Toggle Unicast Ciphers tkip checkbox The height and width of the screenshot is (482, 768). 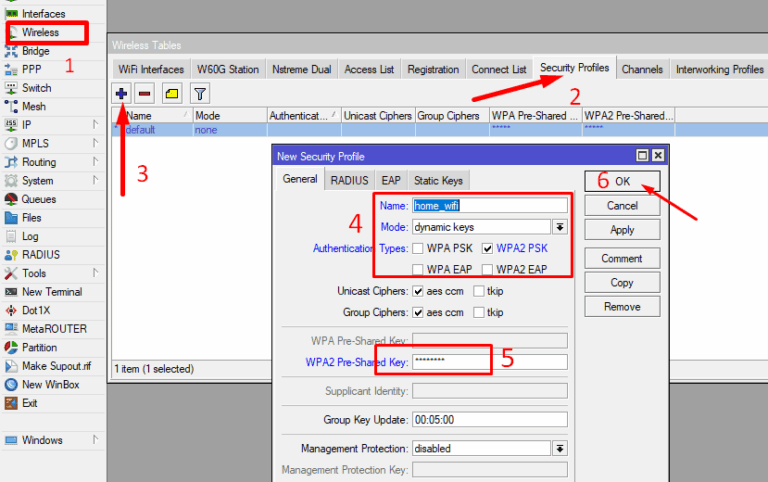click(479, 291)
